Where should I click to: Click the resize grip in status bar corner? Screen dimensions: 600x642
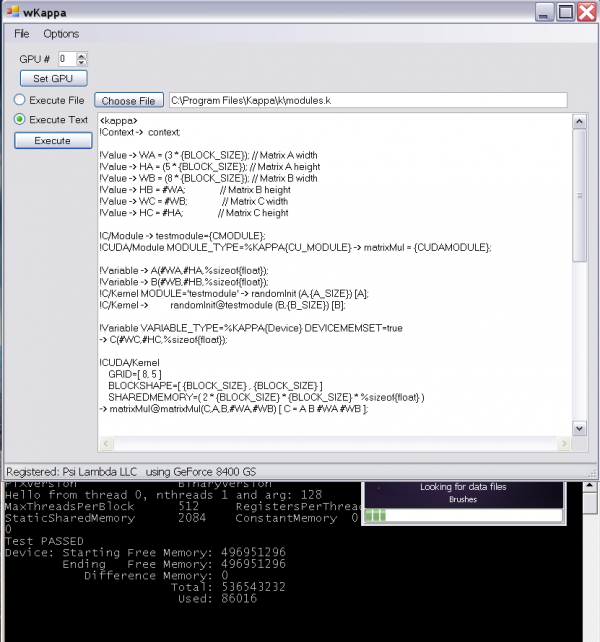tap(592, 473)
